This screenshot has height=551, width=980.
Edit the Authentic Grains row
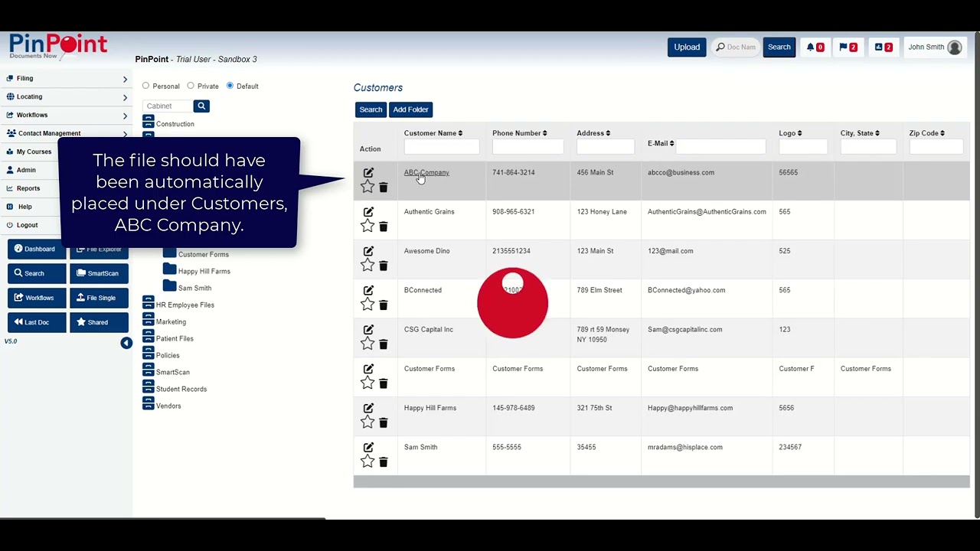pyautogui.click(x=368, y=212)
